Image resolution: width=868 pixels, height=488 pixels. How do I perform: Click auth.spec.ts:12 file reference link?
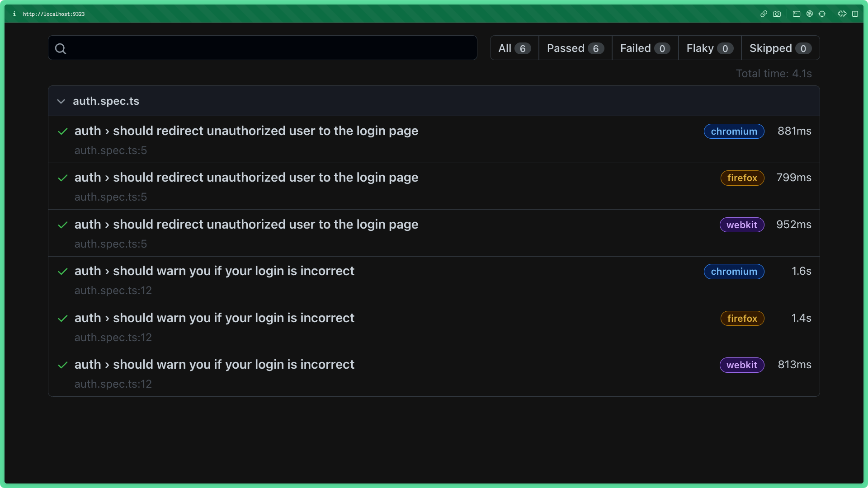pyautogui.click(x=113, y=290)
